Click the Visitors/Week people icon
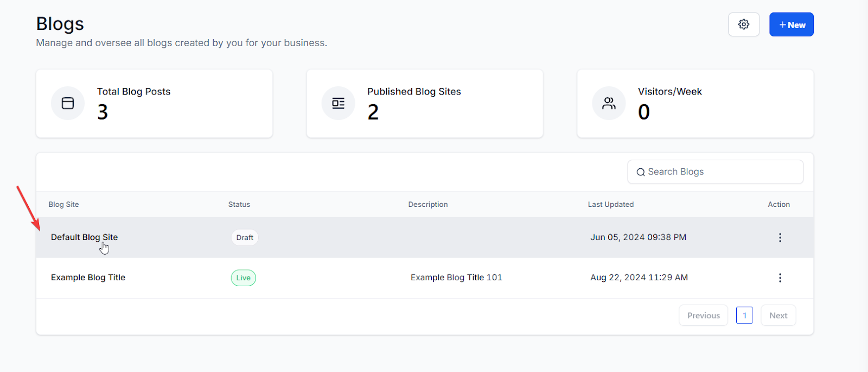This screenshot has height=372, width=868. coord(609,103)
